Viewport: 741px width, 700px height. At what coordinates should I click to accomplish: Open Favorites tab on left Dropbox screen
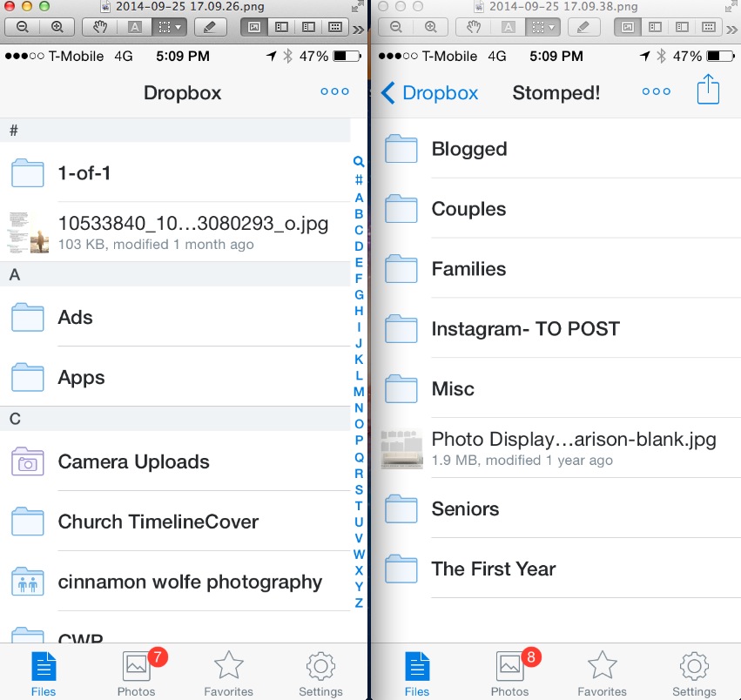click(228, 675)
